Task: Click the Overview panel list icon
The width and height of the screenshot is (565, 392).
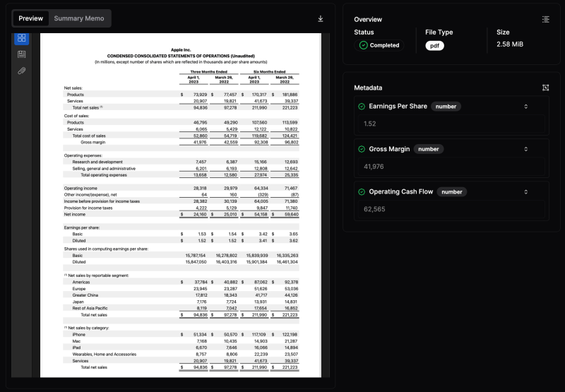Action: [x=545, y=19]
